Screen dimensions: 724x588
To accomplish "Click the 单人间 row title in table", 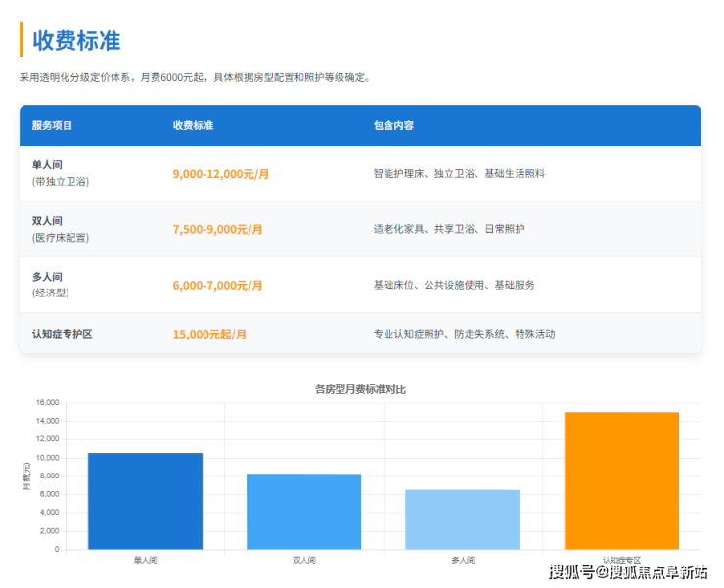I will click(47, 164).
